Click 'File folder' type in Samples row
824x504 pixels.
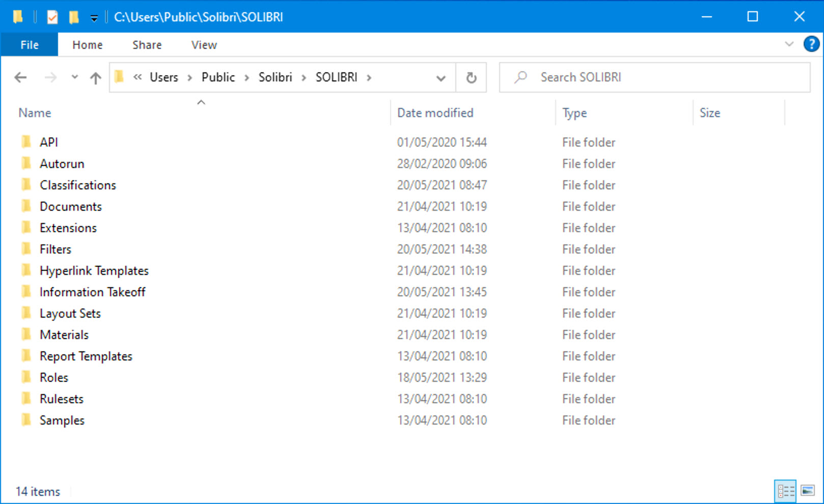click(x=589, y=420)
